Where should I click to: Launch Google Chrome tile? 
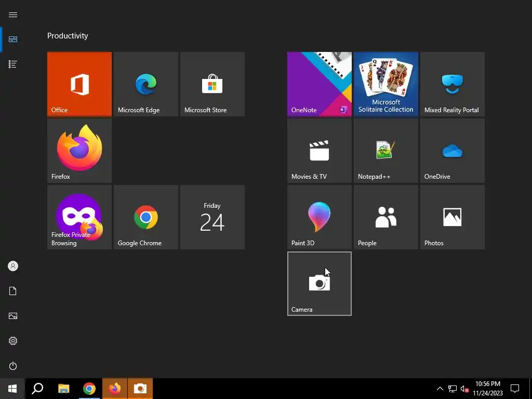(146, 217)
